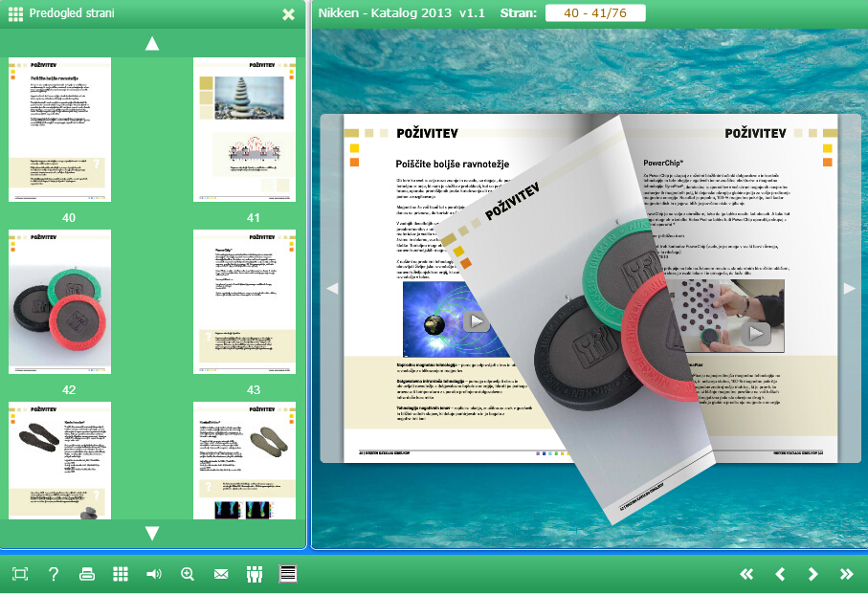This screenshot has width=868, height=594.
Task: Open page 41 thumbnail with stacked stones
Action: [x=244, y=129]
